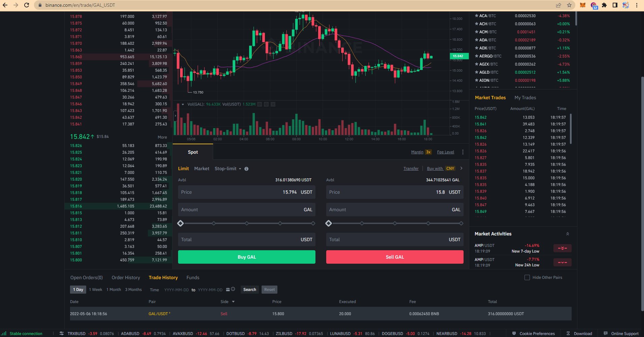
Task: Open the date picker calendar icon
Action: 228,289
